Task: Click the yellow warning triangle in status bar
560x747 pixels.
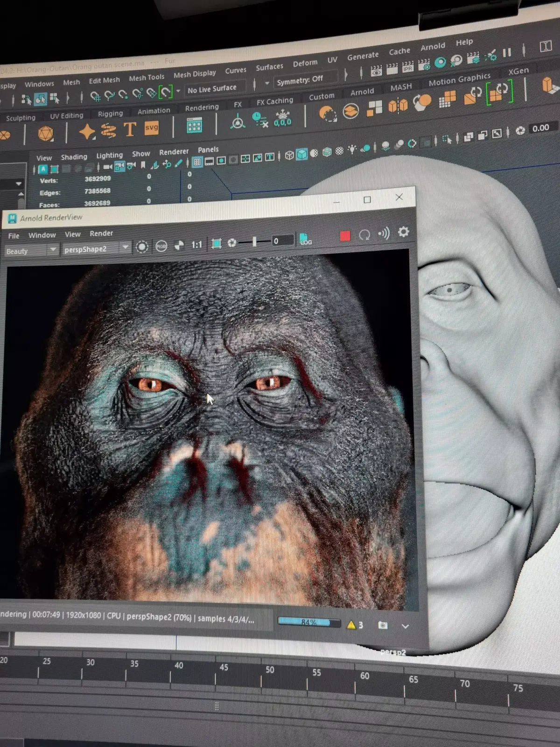Action: click(351, 625)
